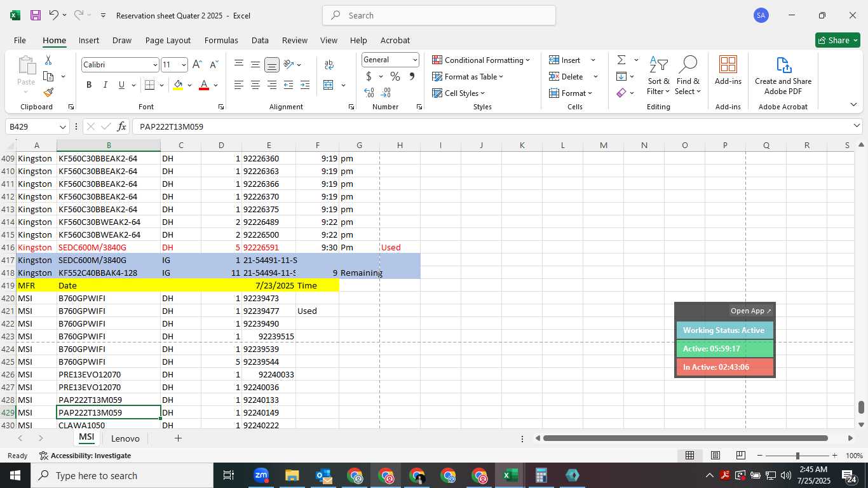Save the workbook with the Save icon
This screenshot has width=868, height=488.
36,15
